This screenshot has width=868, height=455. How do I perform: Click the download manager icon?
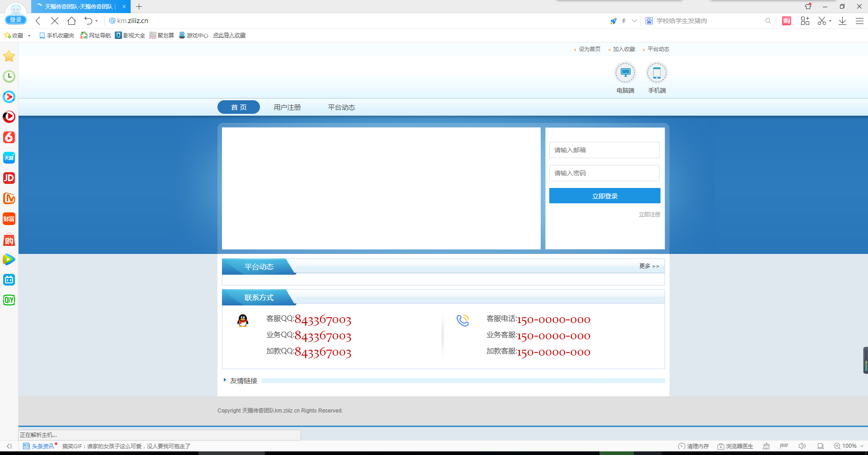842,21
